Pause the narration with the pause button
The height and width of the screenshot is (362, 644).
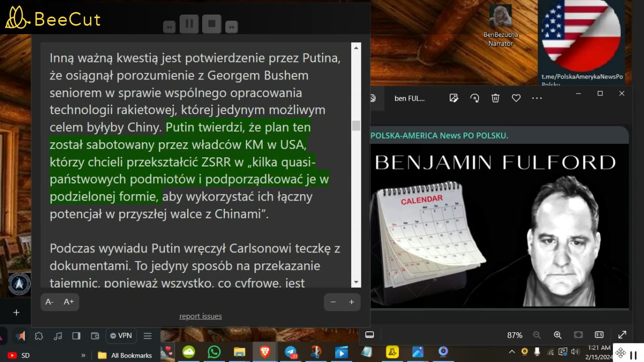(189, 24)
